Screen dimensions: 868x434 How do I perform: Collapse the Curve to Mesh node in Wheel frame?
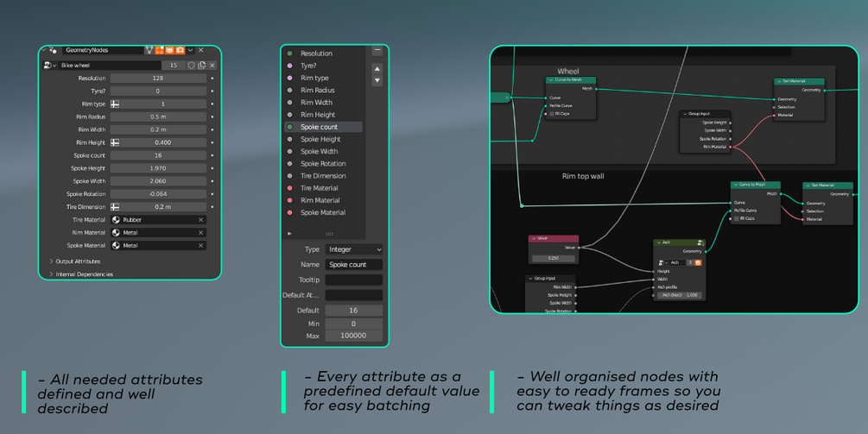pyautogui.click(x=551, y=80)
